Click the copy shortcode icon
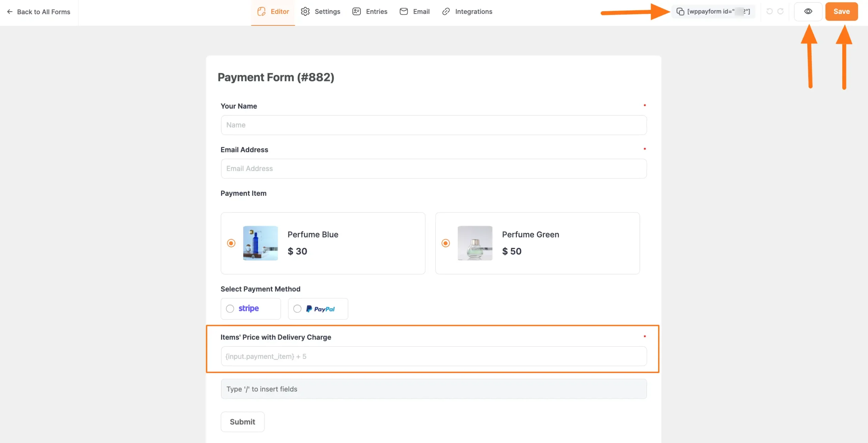 click(x=680, y=12)
